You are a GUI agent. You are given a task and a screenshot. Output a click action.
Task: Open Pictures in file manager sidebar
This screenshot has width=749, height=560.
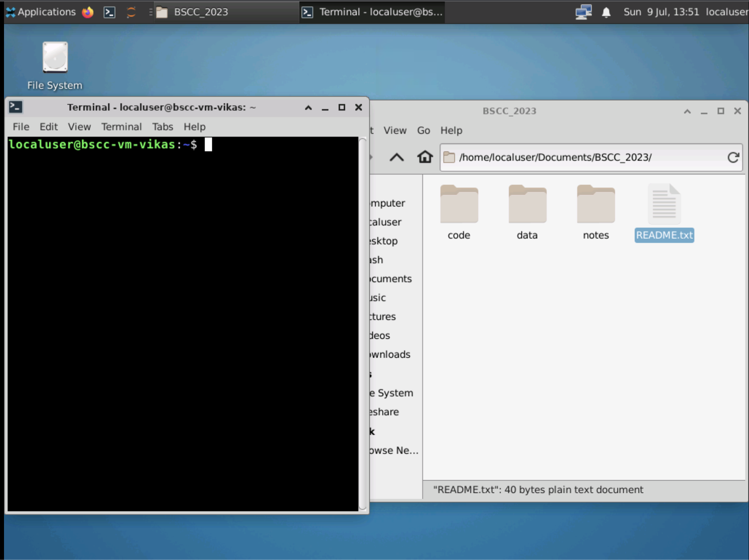pos(383,316)
